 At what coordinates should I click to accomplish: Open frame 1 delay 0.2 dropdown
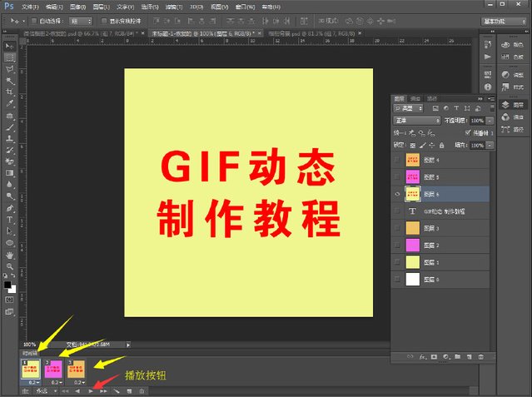pos(33,382)
